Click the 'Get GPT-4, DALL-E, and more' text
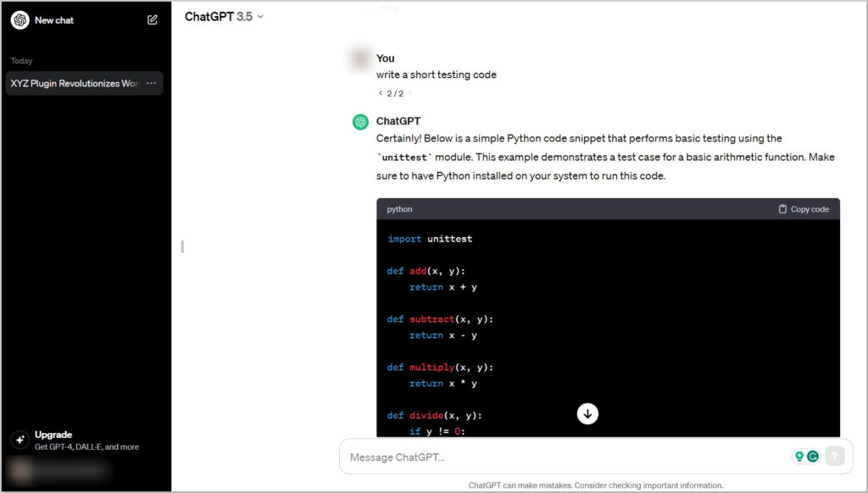 click(x=87, y=446)
